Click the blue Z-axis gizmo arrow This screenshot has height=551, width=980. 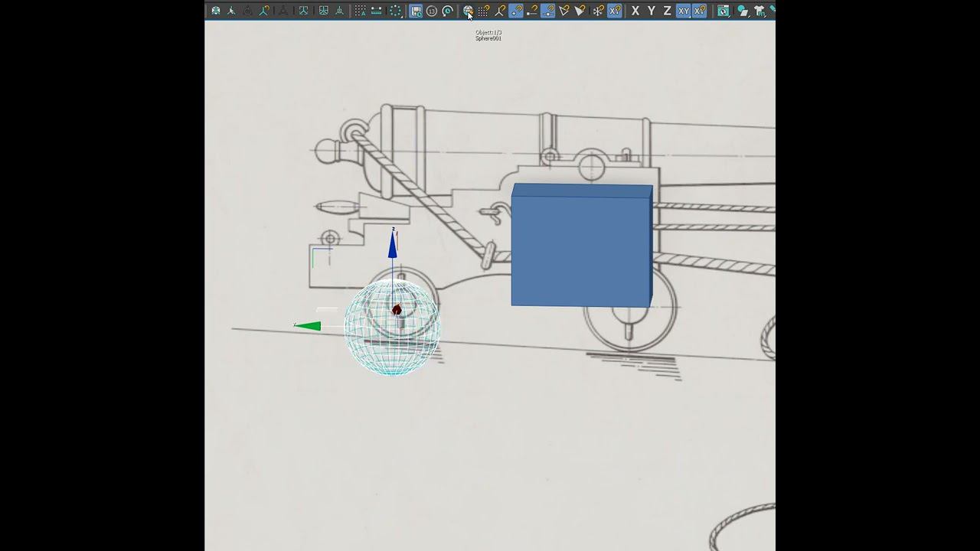393,245
